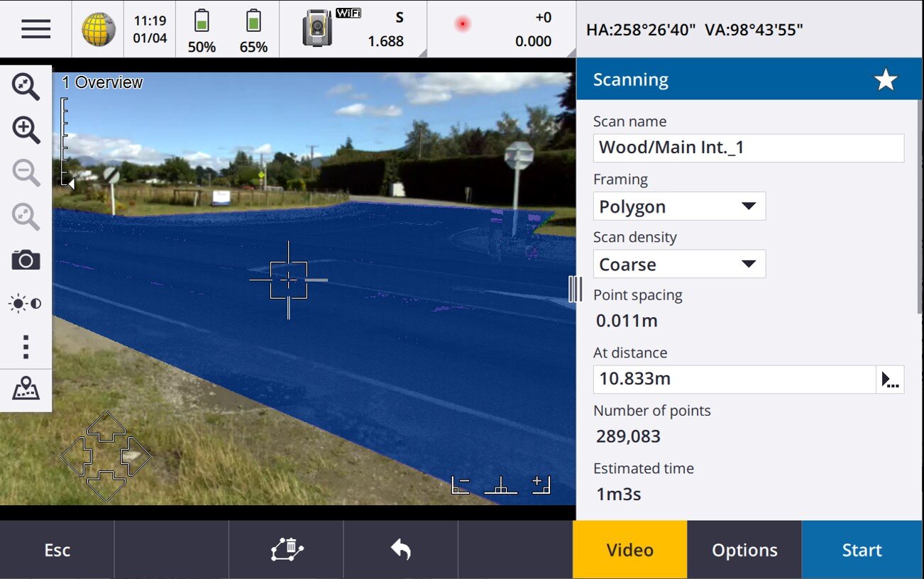Click the Scan name input field
The height and width of the screenshot is (579, 924).
pos(749,148)
